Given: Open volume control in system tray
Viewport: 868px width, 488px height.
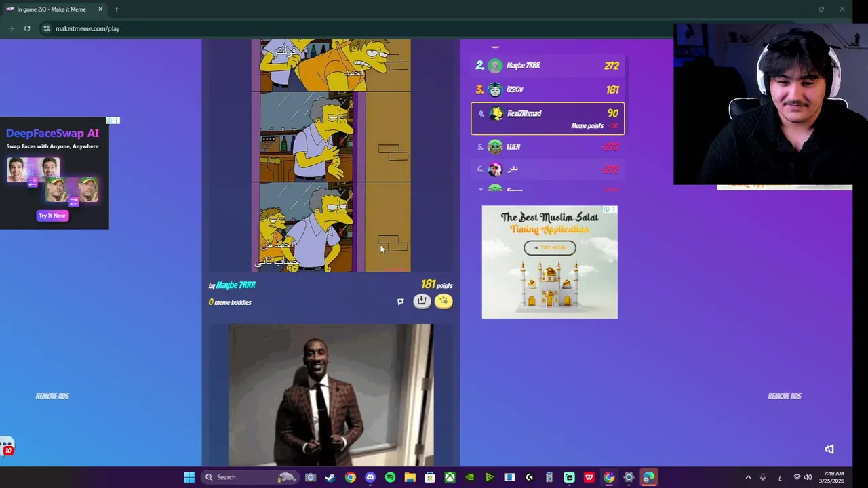Looking at the screenshot, I should 808,477.
